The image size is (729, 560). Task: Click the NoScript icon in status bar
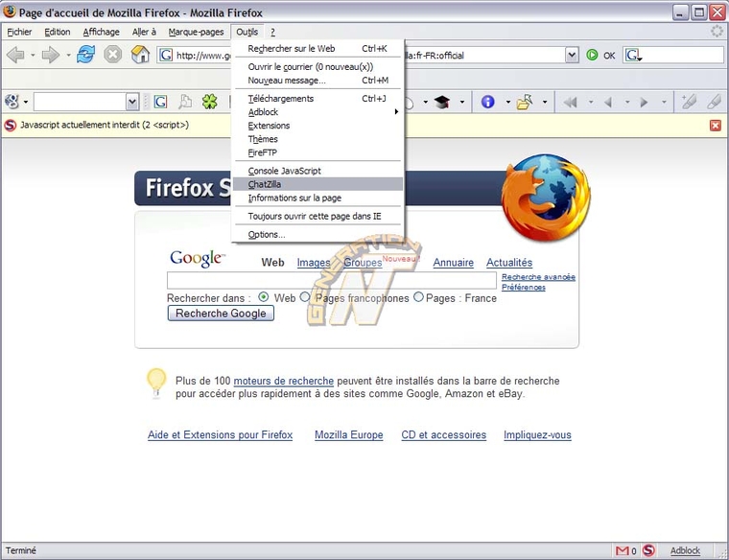(x=648, y=550)
